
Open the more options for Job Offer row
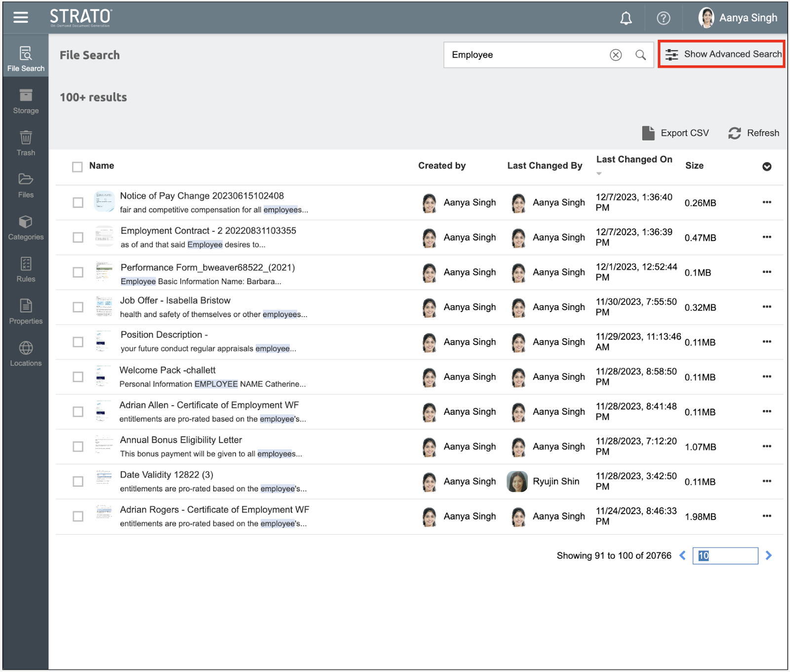point(766,307)
